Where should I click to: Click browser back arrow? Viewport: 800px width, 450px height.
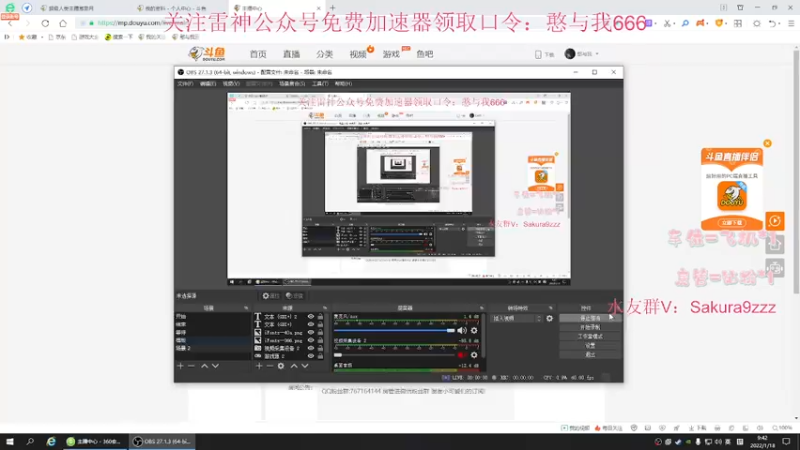[10, 23]
